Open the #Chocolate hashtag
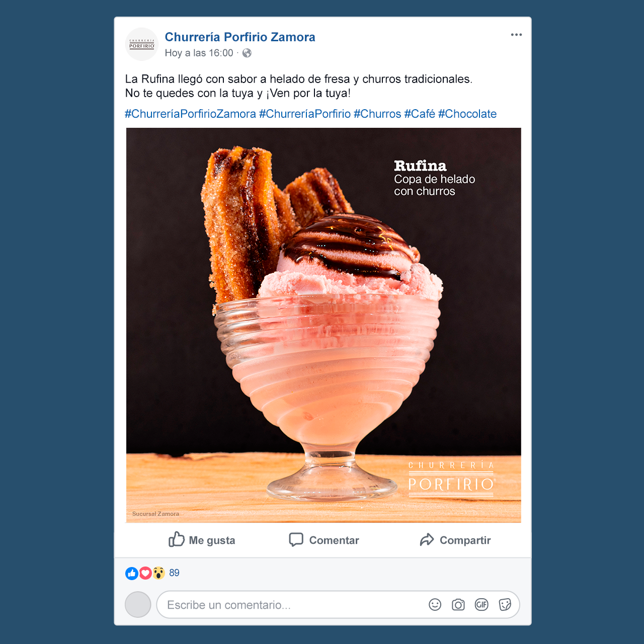This screenshot has width=644, height=644. (x=467, y=114)
